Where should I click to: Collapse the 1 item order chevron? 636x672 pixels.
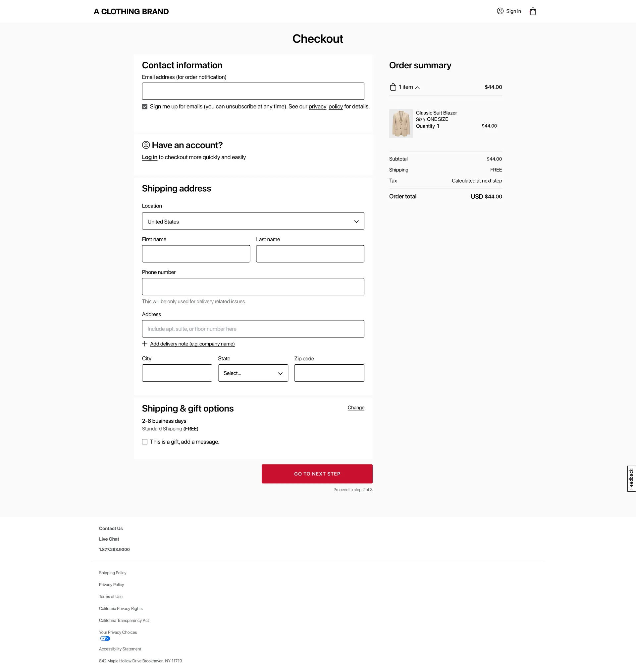click(x=417, y=88)
